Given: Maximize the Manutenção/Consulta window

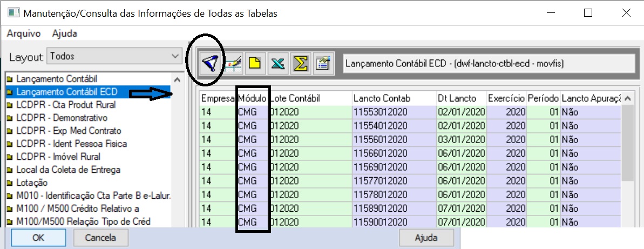Looking at the screenshot, I should click(588, 13).
